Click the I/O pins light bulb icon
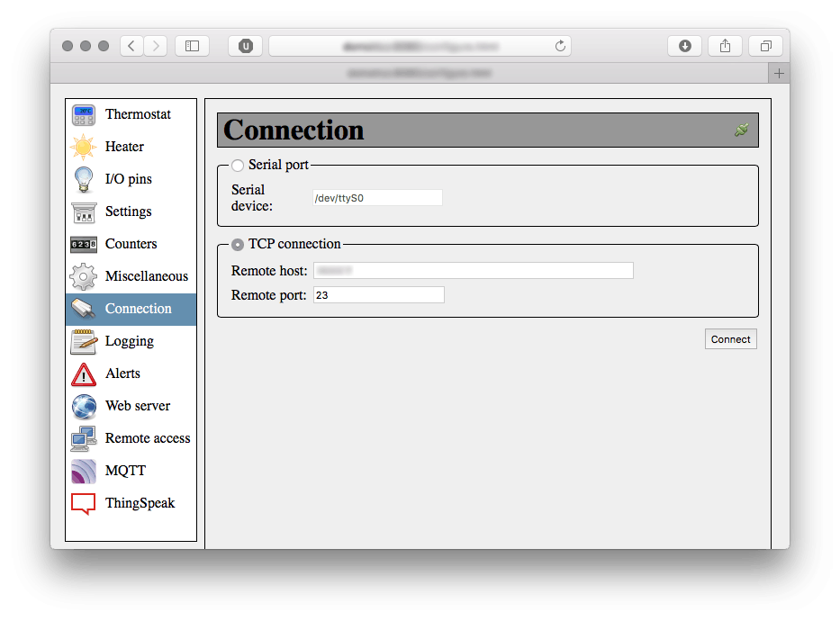Image resolution: width=840 pixels, height=621 pixels. tap(84, 179)
